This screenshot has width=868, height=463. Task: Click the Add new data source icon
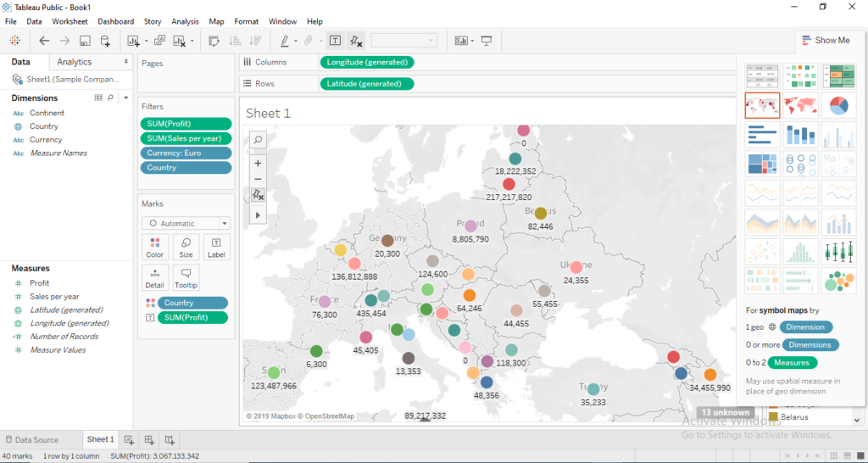click(105, 41)
